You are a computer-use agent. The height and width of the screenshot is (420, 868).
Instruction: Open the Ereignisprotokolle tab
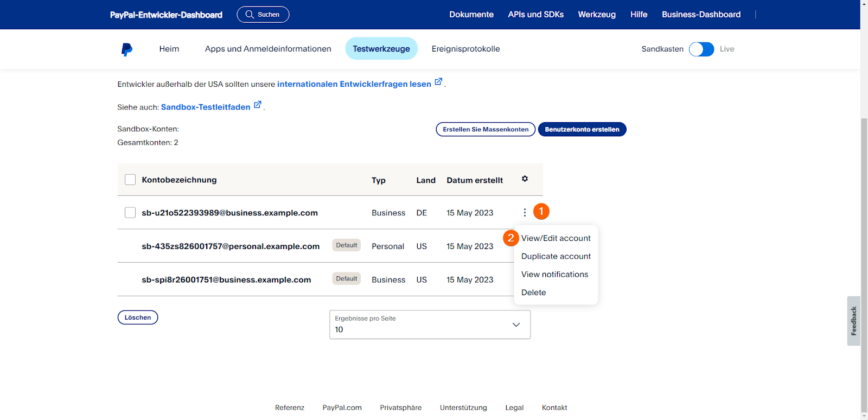tap(466, 49)
